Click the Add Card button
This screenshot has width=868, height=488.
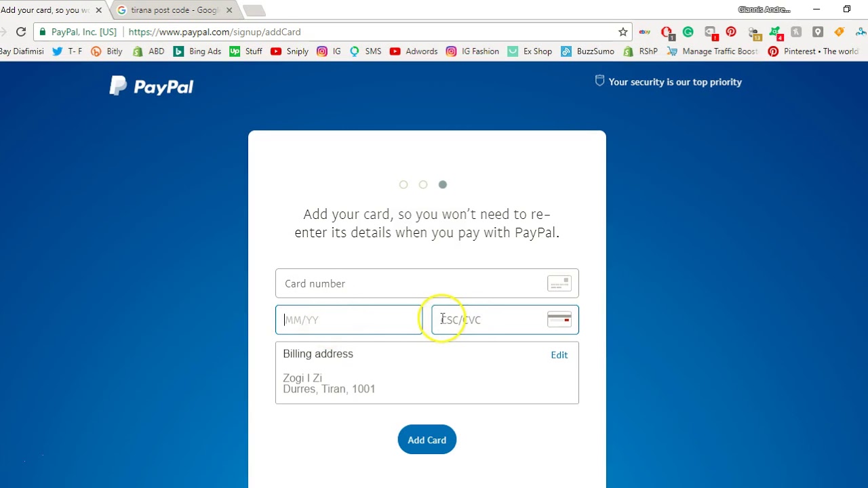coord(427,440)
